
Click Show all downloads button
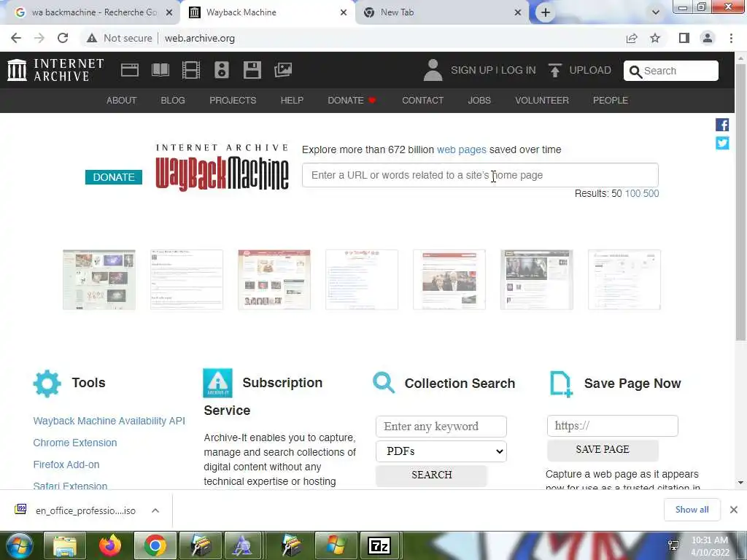[692, 510]
